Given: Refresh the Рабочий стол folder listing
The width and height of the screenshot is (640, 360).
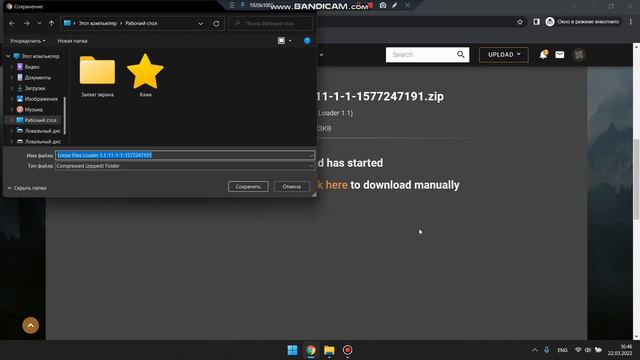Looking at the screenshot, I should pyautogui.click(x=216, y=24).
